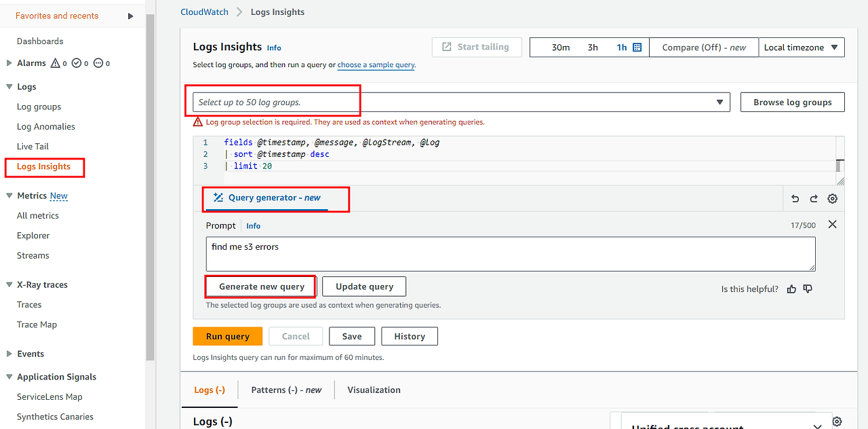
Task: Toggle Compare (Off) mode
Action: click(x=703, y=47)
